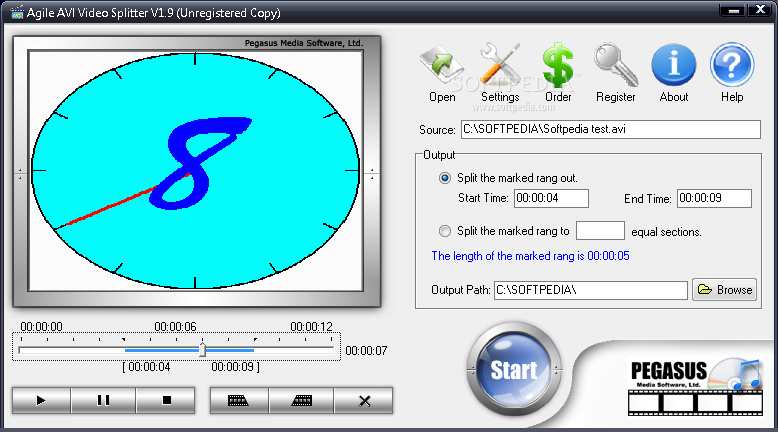Image resolution: width=778 pixels, height=432 pixels.
Task: Pause the video playback
Action: click(x=103, y=400)
